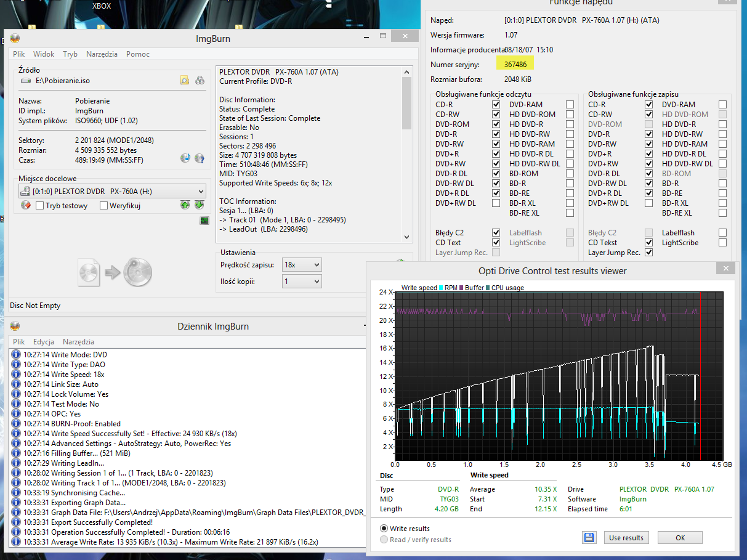Click the XBOX desktop label
747x560 pixels.
(x=102, y=6)
